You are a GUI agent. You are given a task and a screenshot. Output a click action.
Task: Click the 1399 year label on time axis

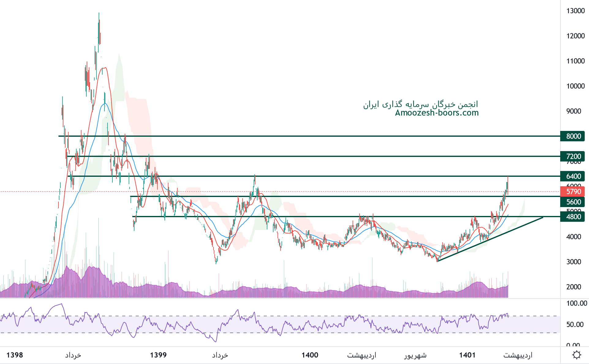click(158, 355)
